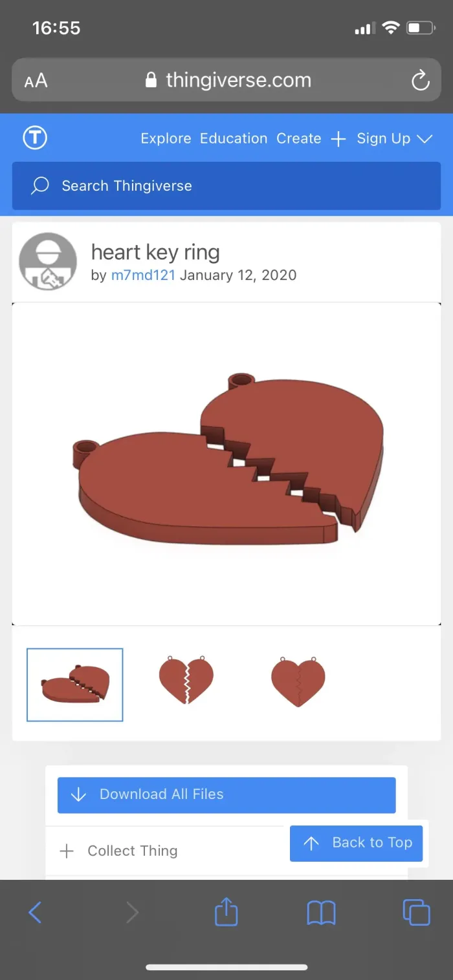Screen dimensions: 453x980
Task: Open the Safari share sheet icon
Action: pos(226,912)
